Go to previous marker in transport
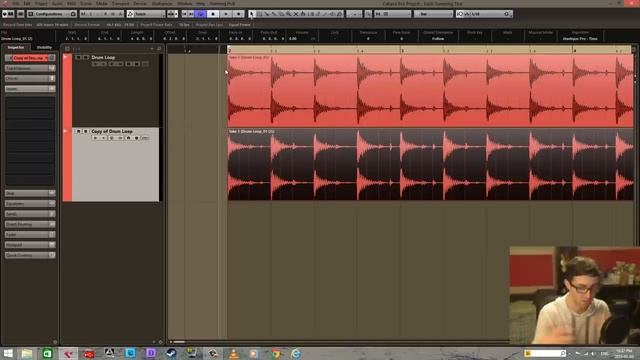This screenshot has width=640, height=360. [184, 14]
